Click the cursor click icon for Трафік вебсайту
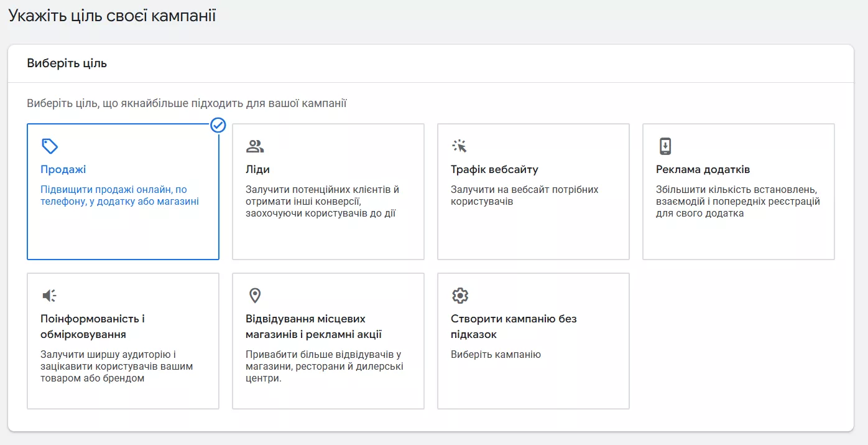The width and height of the screenshot is (868, 445). point(459,146)
